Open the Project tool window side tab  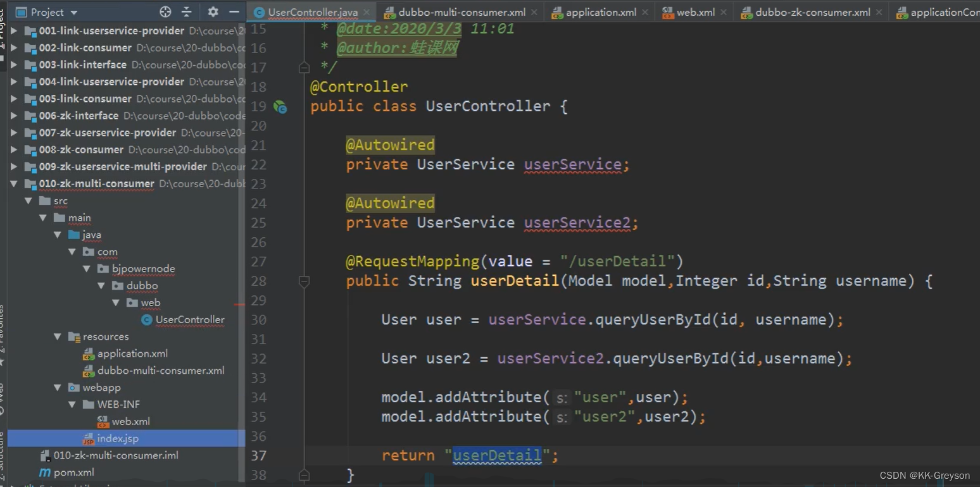tap(3, 28)
